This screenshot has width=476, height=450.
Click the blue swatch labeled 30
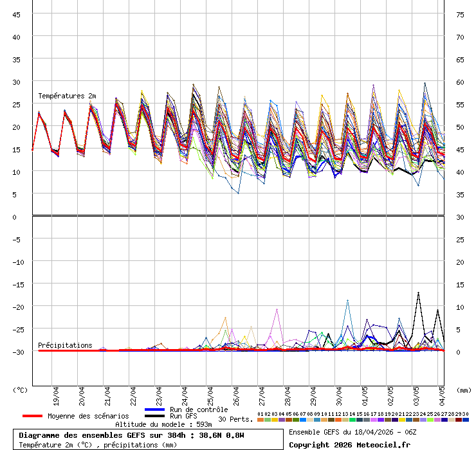(465, 420)
